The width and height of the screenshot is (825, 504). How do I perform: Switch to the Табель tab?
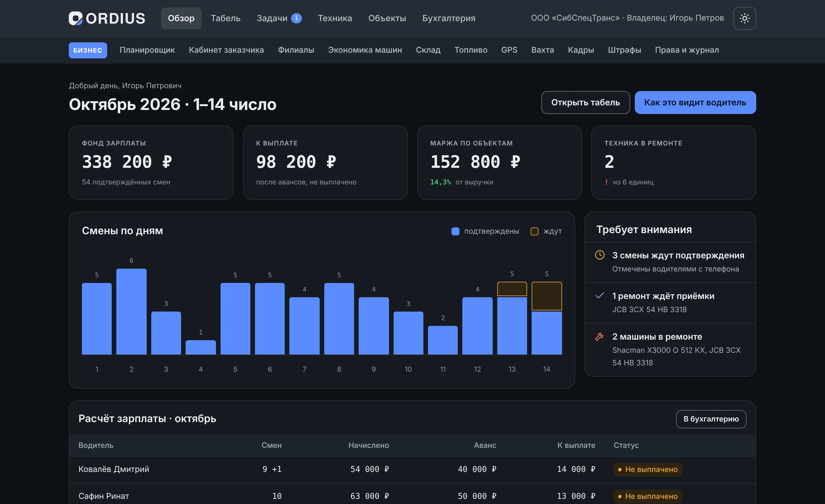click(x=225, y=18)
